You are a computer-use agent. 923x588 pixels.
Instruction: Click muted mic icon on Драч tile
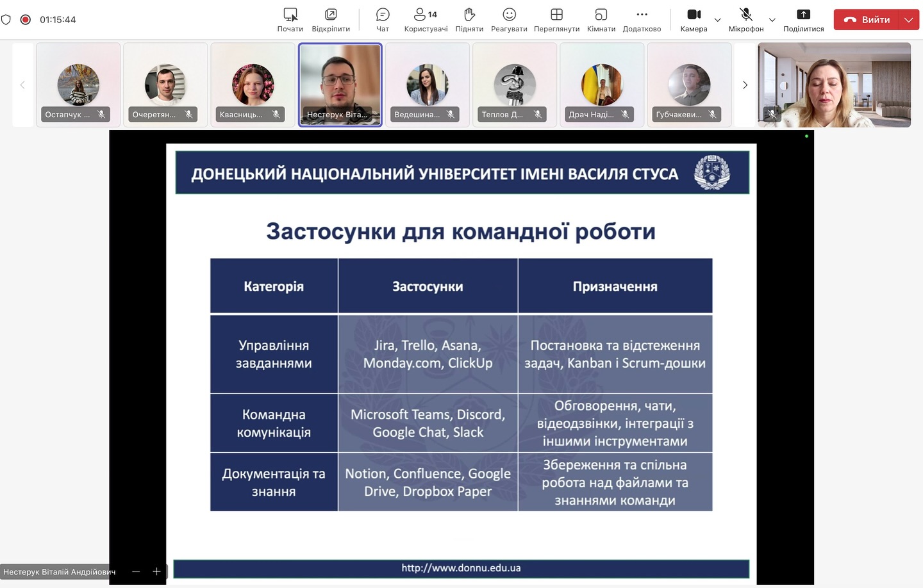(625, 114)
